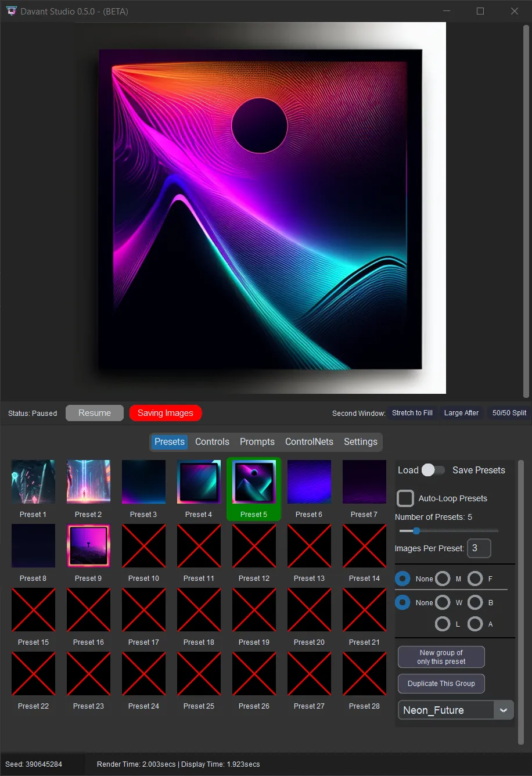Click the red X on Preset 28
The image size is (532, 776).
pyautogui.click(x=364, y=673)
